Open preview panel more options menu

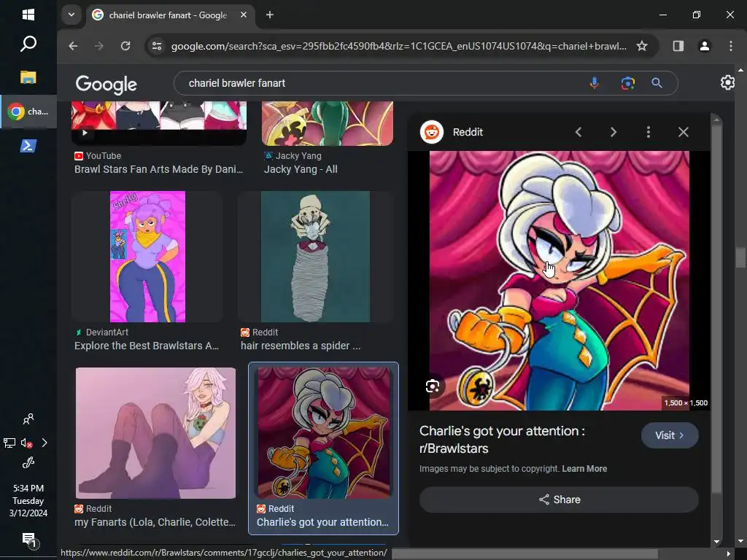[x=648, y=132]
